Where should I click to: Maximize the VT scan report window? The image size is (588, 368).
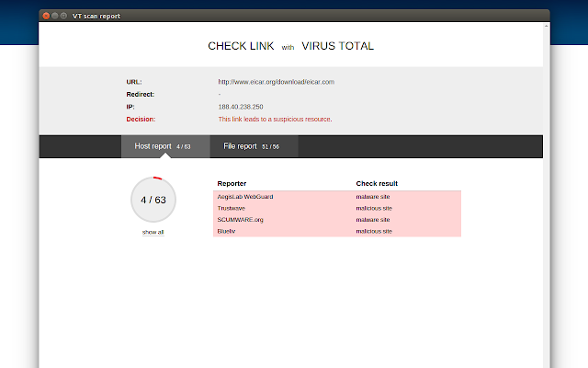tap(63, 16)
